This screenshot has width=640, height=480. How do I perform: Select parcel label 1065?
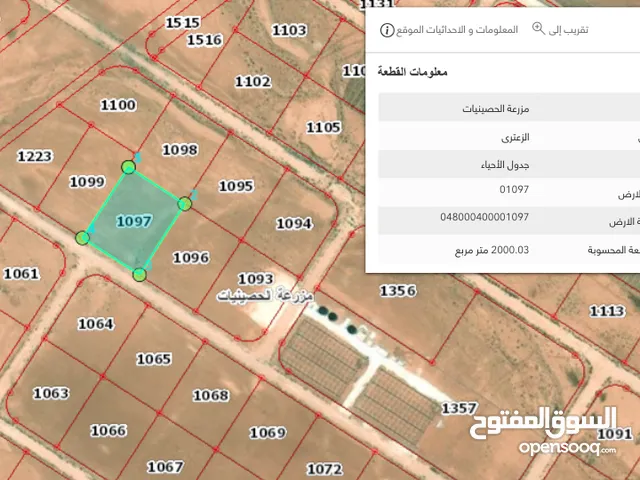(154, 359)
